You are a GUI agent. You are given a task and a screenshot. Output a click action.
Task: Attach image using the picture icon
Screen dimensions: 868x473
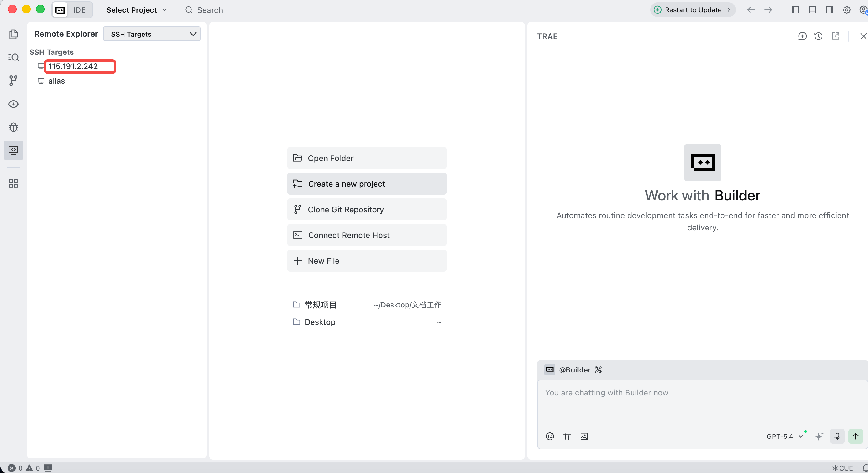click(x=584, y=436)
